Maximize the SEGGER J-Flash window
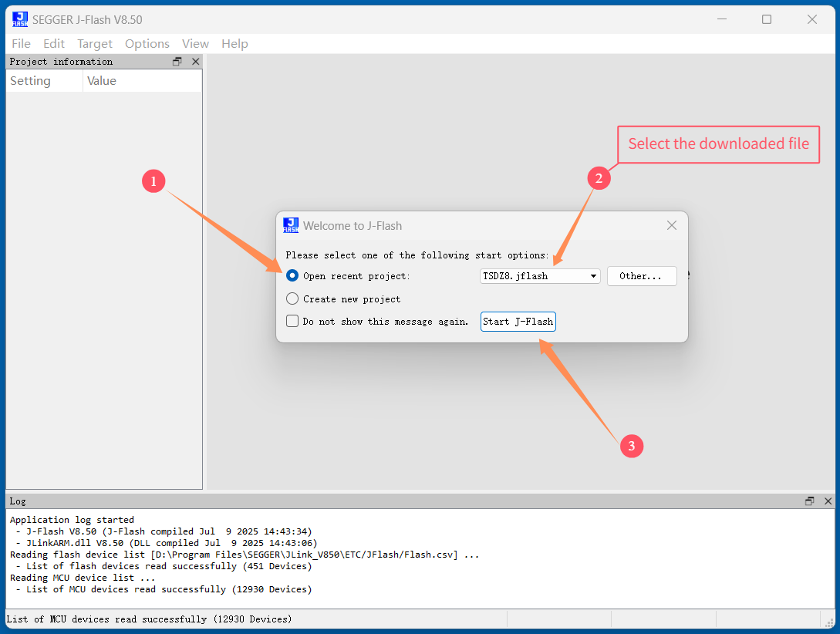Image resolution: width=840 pixels, height=634 pixels. point(767,19)
